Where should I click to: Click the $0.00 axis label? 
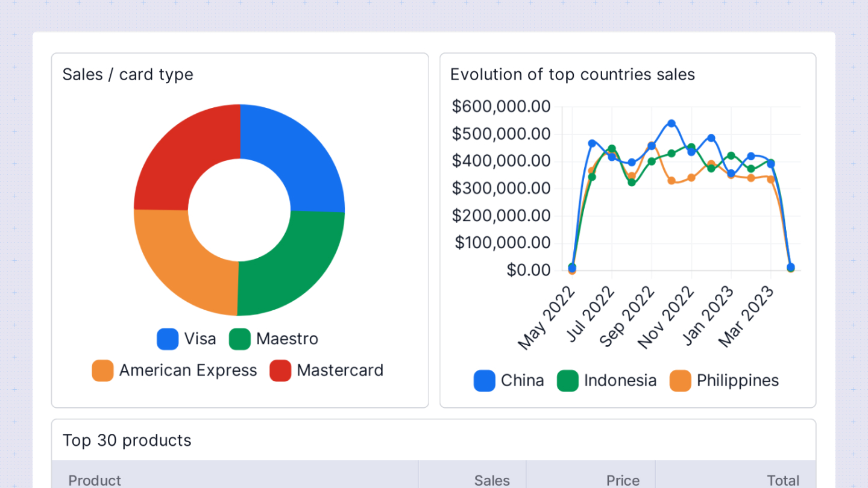coord(529,271)
